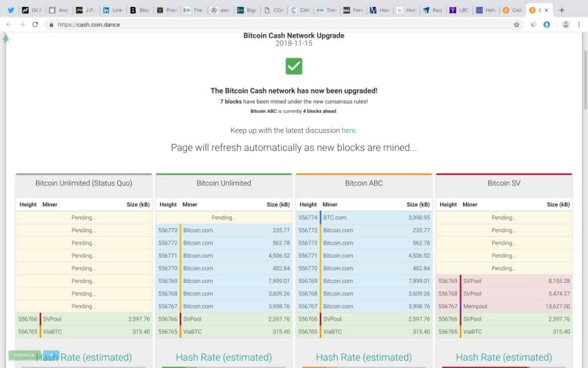The width and height of the screenshot is (588, 368).
Task: Open the Chrome profile avatar
Action: [x=566, y=24]
